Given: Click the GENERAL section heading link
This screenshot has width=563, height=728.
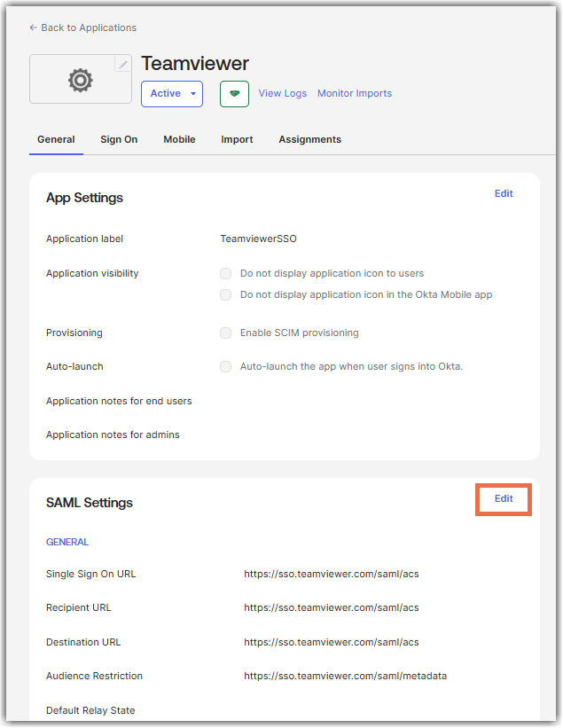Looking at the screenshot, I should pyautogui.click(x=67, y=543).
